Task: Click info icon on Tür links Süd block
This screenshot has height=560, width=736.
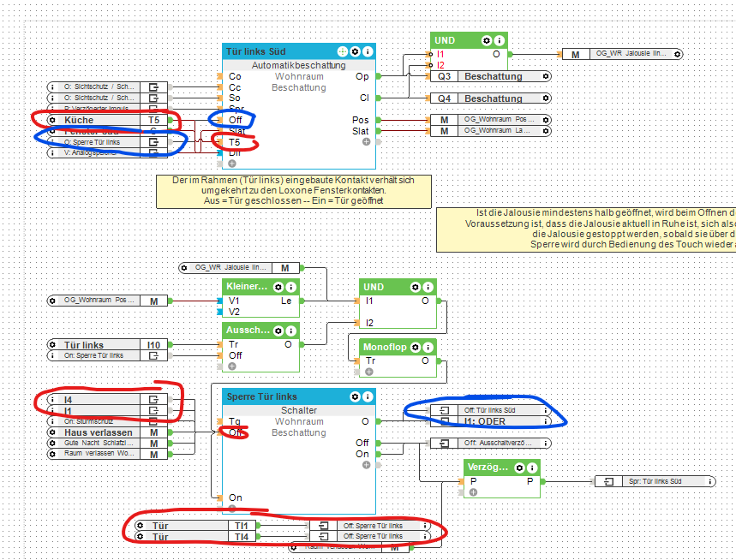Action: pos(368,51)
